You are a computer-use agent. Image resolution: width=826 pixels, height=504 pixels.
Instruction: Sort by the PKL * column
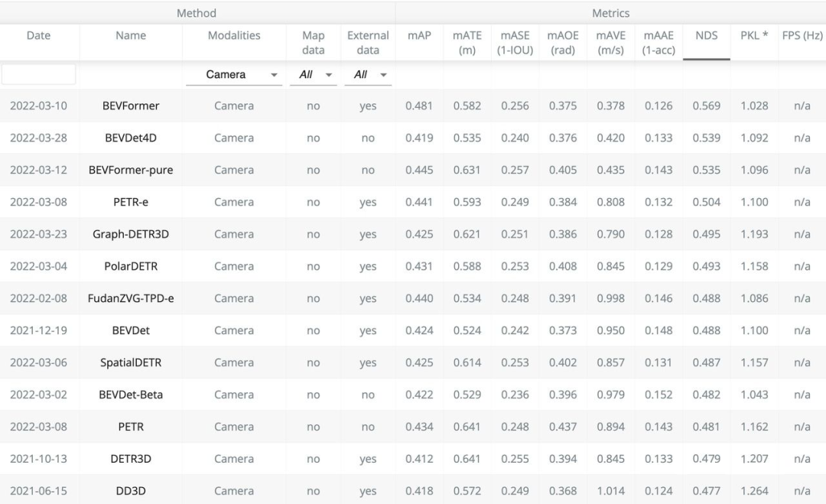754,36
